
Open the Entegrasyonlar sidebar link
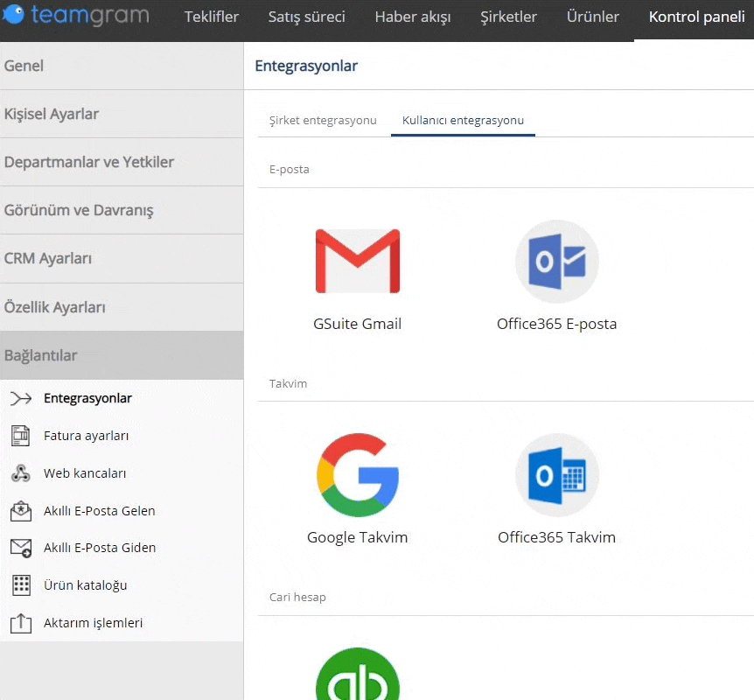[x=87, y=398]
